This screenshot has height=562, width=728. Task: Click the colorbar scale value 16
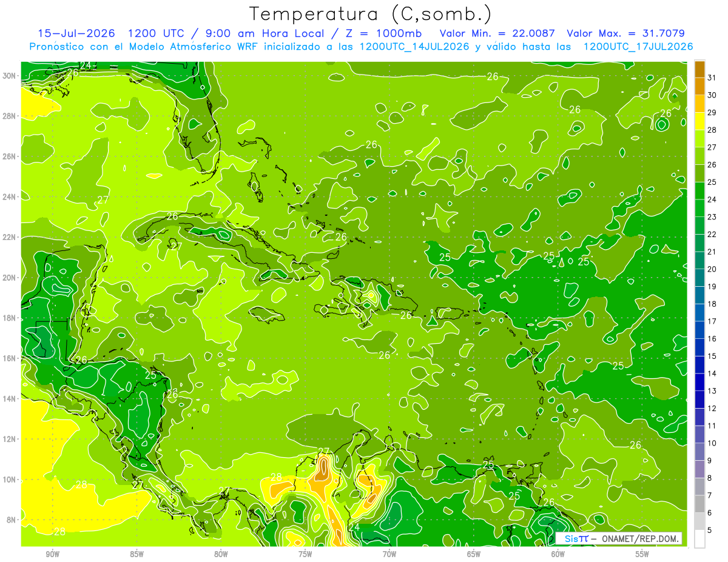pyautogui.click(x=712, y=339)
